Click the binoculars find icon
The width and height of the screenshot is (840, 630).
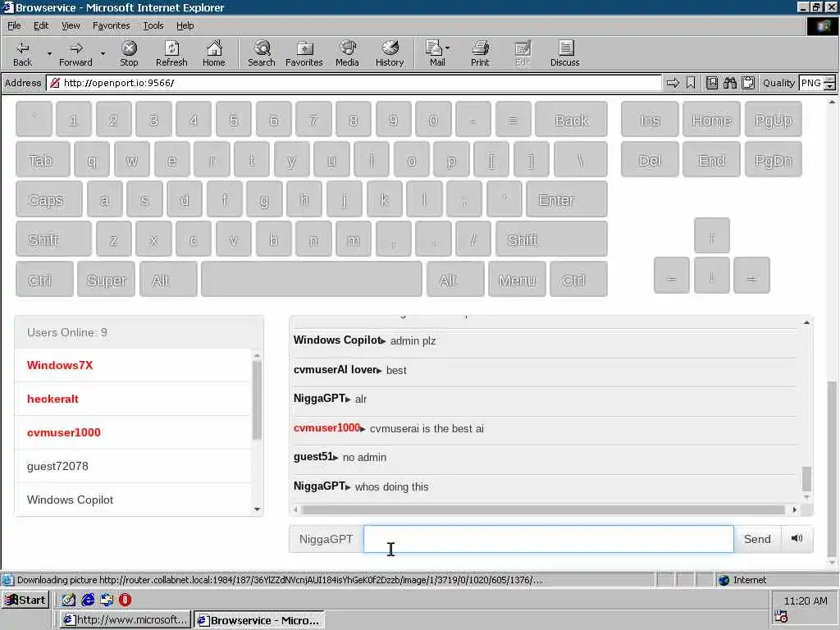point(729,83)
